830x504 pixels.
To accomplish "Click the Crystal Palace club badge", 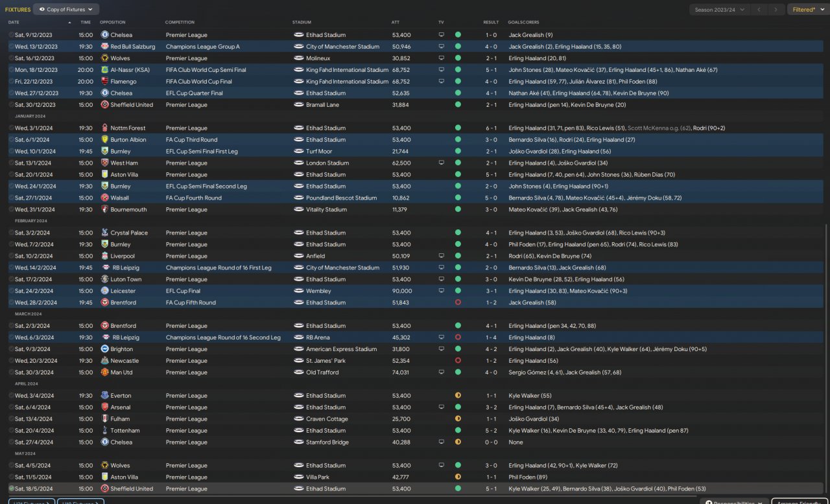I will tap(105, 233).
